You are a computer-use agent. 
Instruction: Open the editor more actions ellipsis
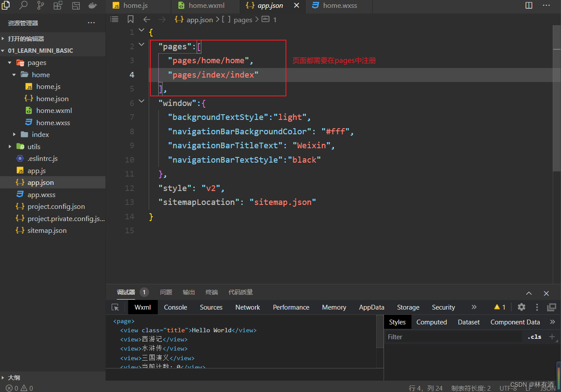tap(546, 6)
